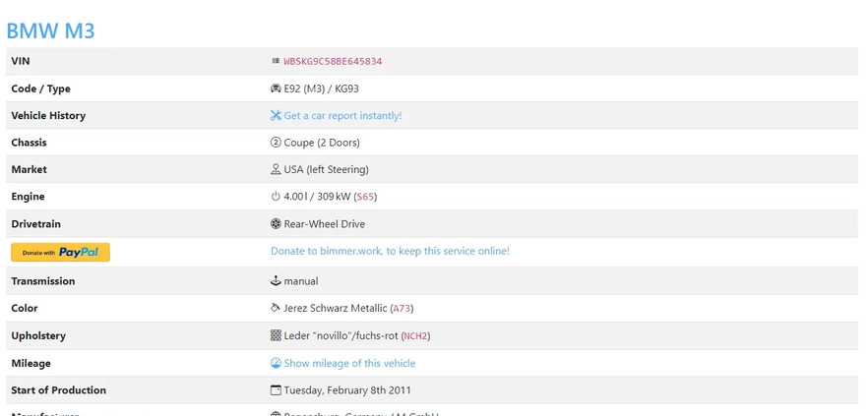Click the 'VIN' row label

[x=21, y=61]
